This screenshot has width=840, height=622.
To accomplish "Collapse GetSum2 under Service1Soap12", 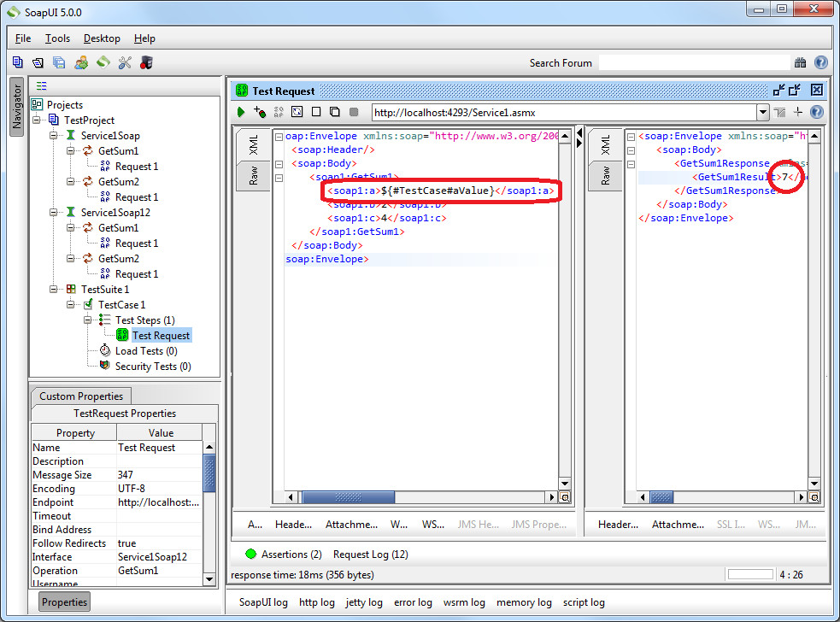I will [70, 258].
